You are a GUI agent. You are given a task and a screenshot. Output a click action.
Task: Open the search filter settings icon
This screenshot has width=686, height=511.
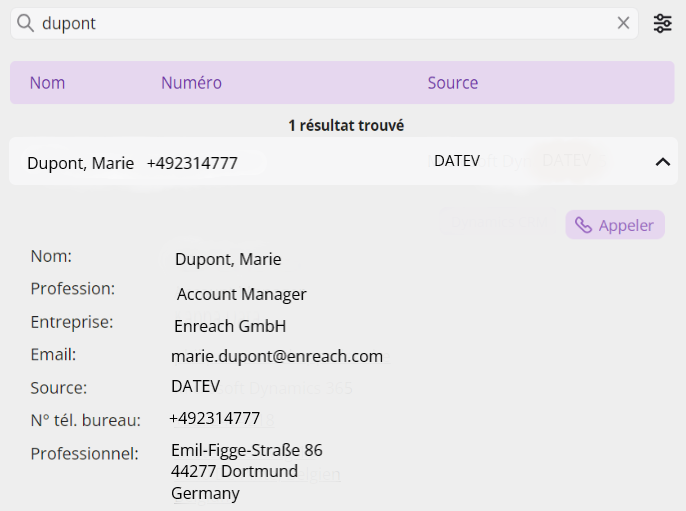tap(663, 23)
